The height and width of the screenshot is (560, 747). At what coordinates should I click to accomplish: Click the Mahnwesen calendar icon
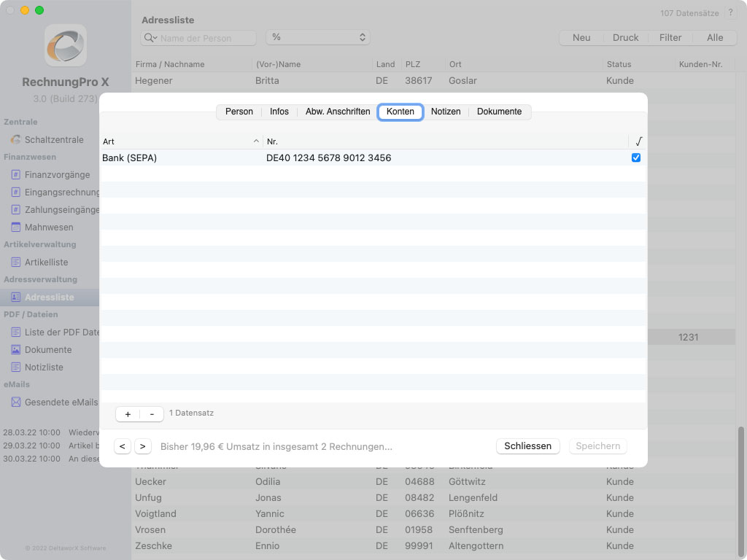(15, 227)
